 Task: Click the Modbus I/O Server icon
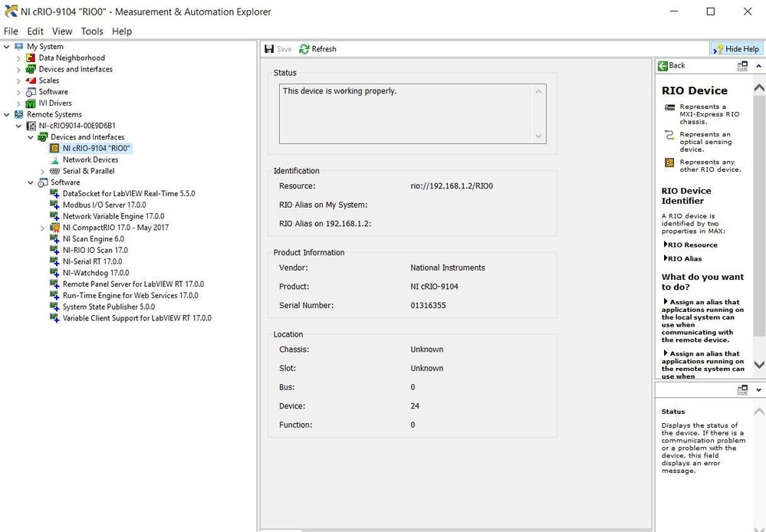[x=54, y=205]
